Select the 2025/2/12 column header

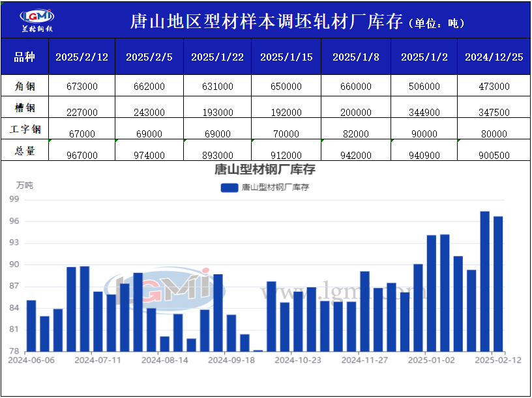[81, 57]
